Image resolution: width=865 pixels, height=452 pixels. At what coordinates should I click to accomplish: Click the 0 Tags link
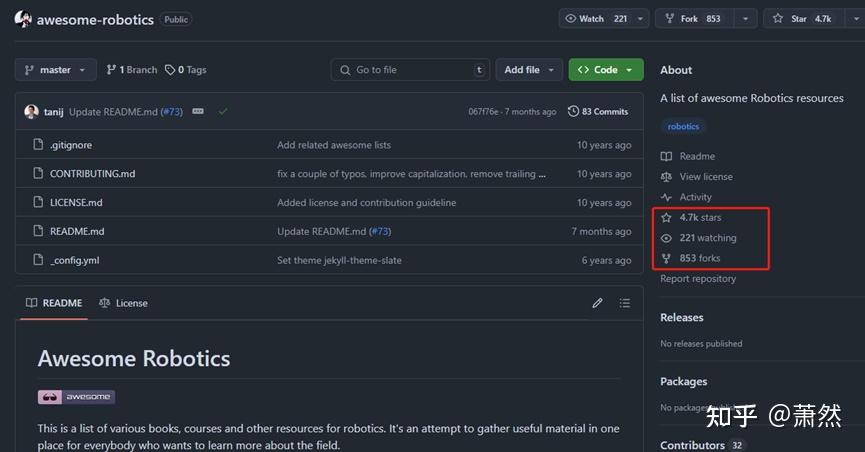click(186, 70)
